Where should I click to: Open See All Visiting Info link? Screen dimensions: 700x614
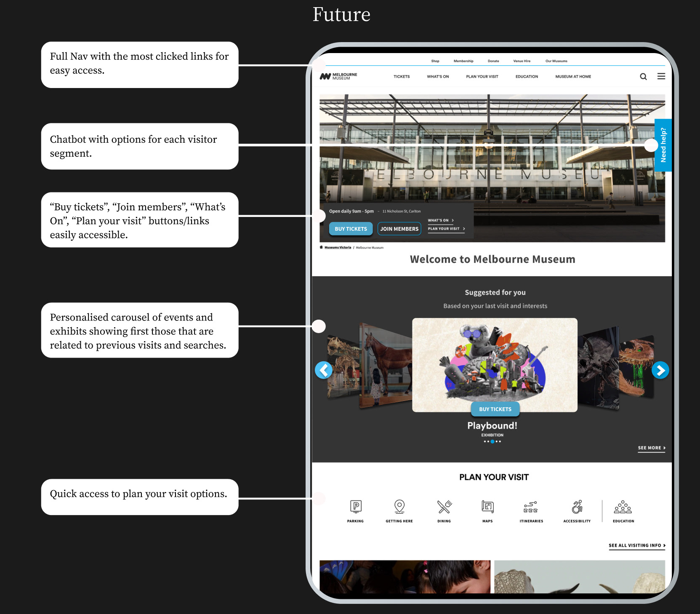click(637, 545)
